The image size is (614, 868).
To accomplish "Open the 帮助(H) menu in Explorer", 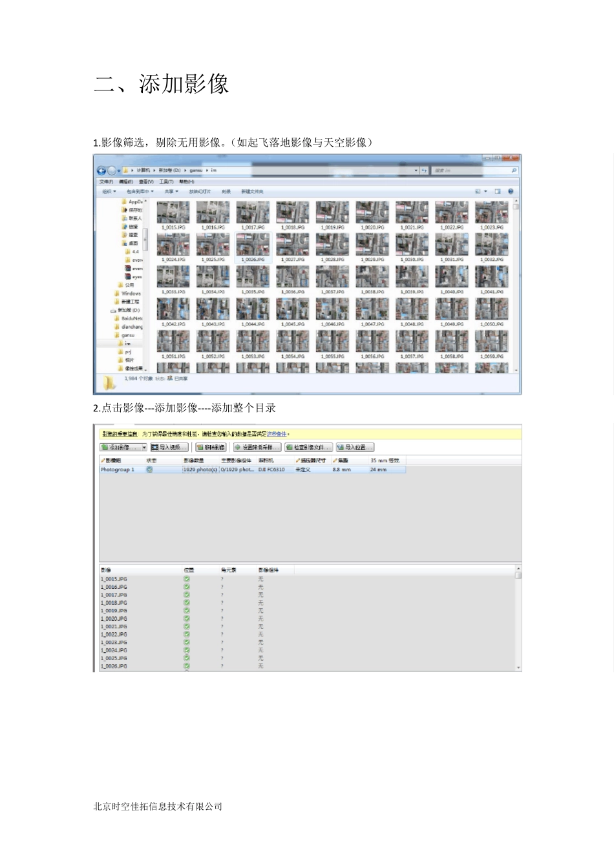I will 186,181.
